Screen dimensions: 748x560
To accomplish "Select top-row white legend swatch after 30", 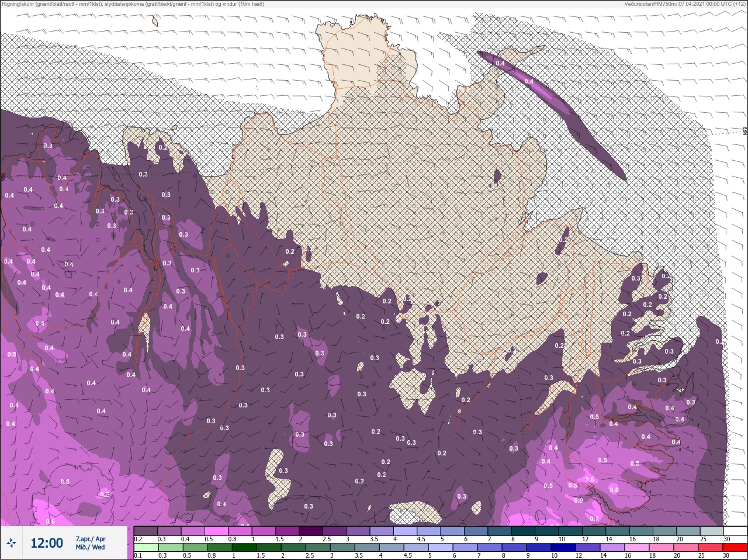I will (x=736, y=531).
